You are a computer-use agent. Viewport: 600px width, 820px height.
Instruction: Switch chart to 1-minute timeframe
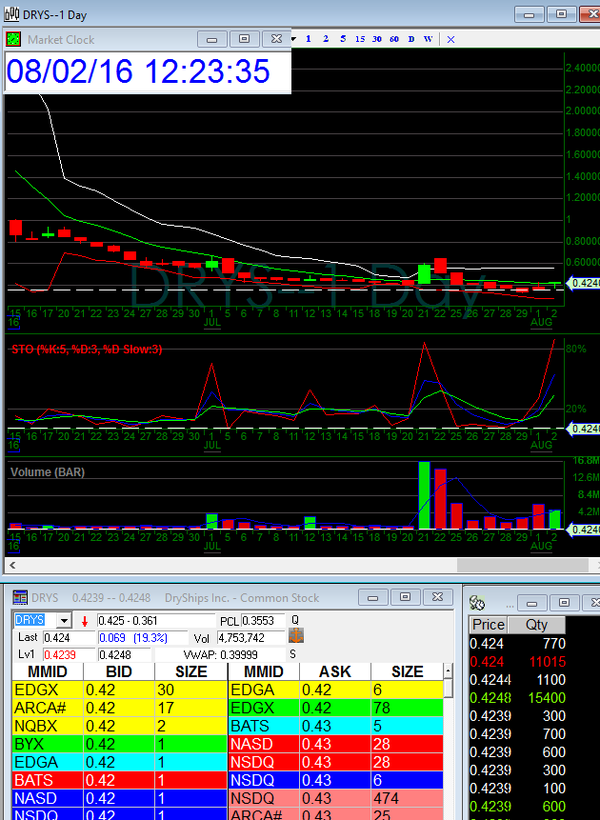pyautogui.click(x=308, y=39)
